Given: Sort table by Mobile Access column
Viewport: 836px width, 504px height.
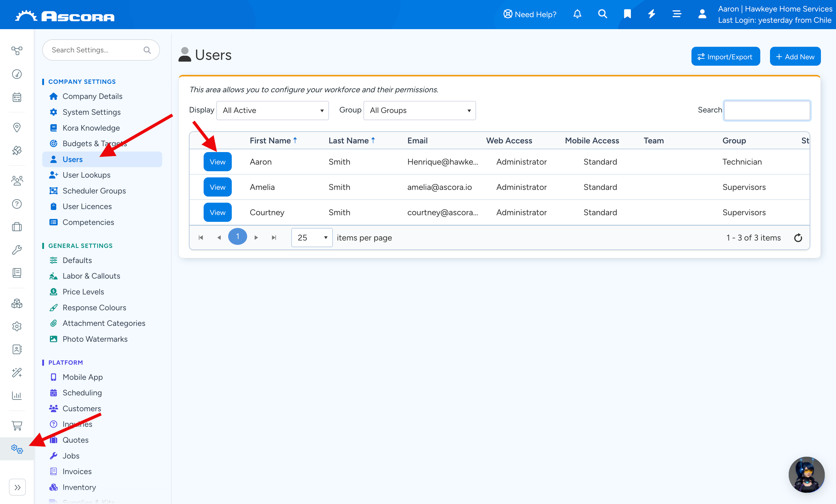Looking at the screenshot, I should click(592, 141).
